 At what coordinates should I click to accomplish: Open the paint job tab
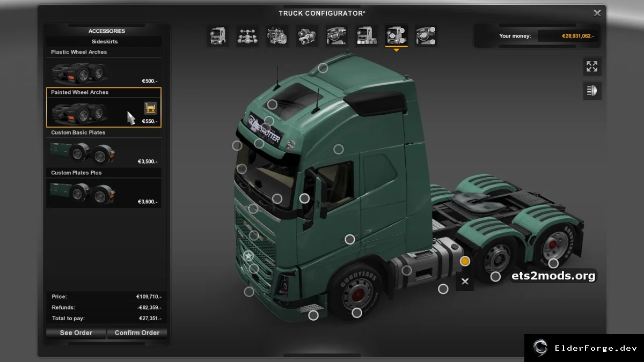pyautogui.click(x=367, y=36)
